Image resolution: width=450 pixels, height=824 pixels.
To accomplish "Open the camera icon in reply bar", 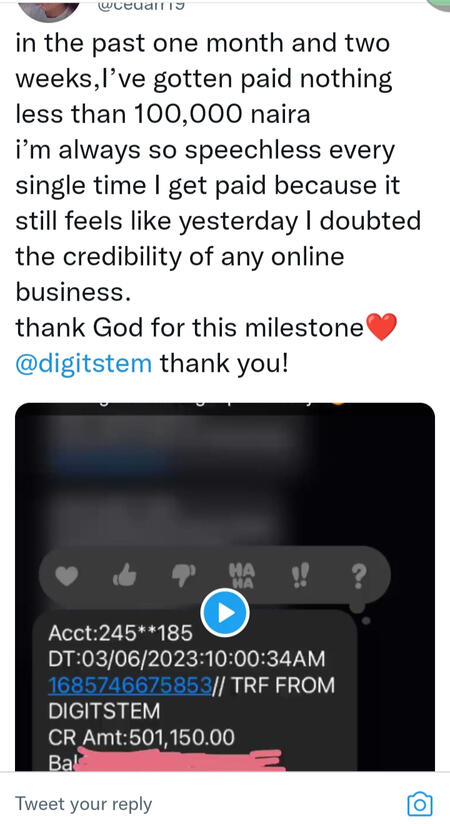I will 420,804.
